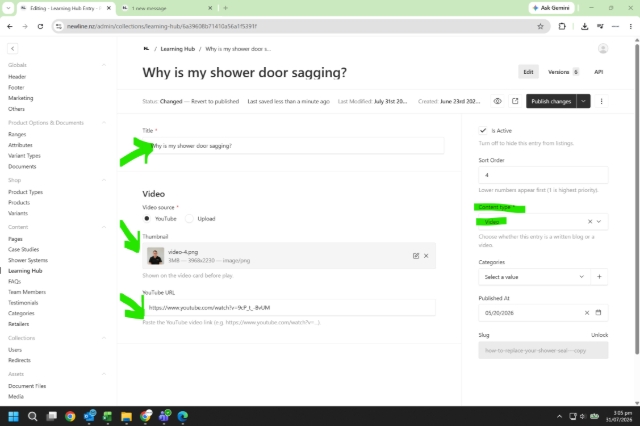Open the Categories select dropdown
Viewport: 640px width, 426px height.
coord(535,277)
